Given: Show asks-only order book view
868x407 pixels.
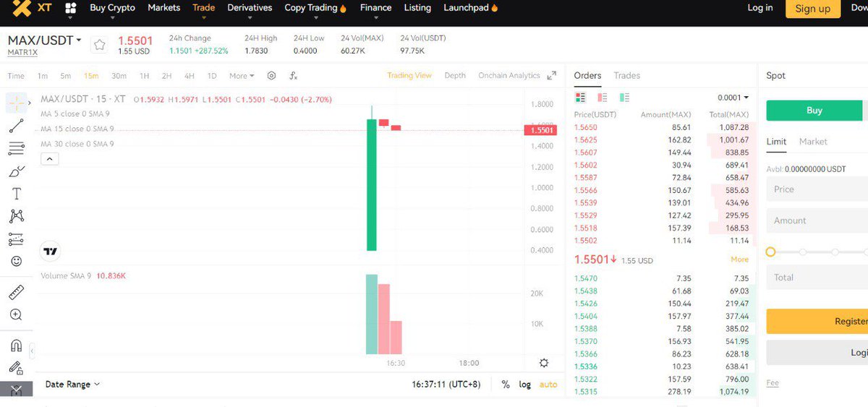Looking at the screenshot, I should (603, 97).
